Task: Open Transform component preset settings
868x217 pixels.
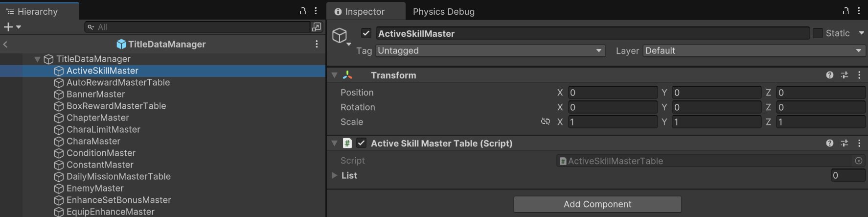Action: click(845, 75)
